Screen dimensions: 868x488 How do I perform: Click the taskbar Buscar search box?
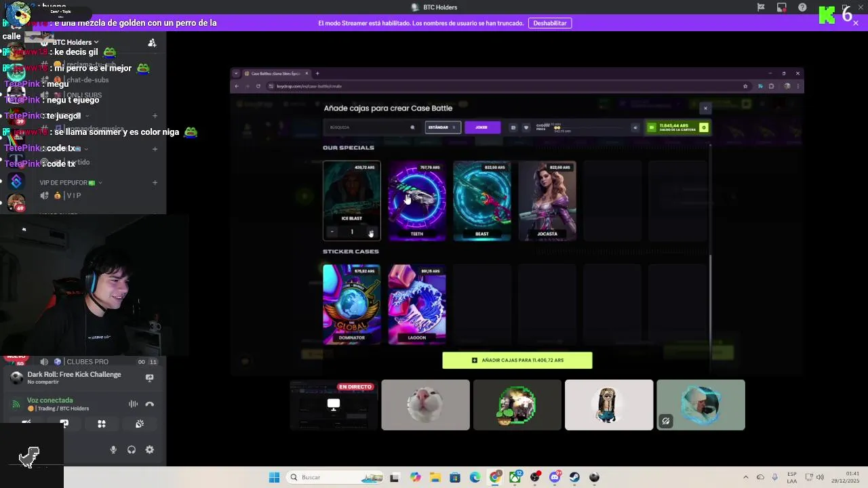tap(335, 477)
